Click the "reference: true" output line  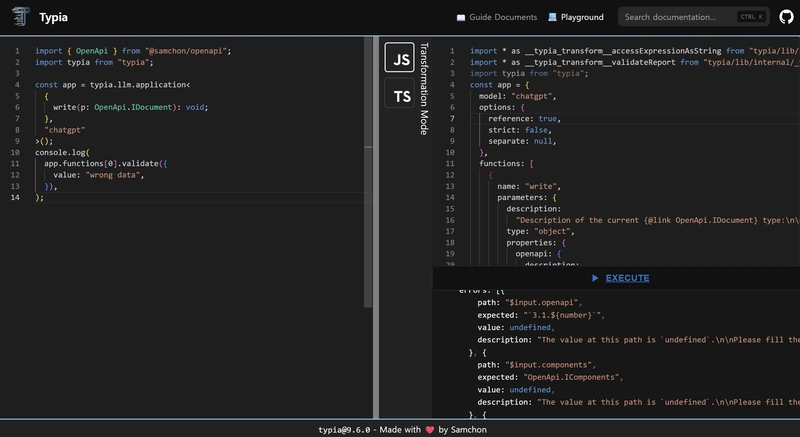coord(523,118)
